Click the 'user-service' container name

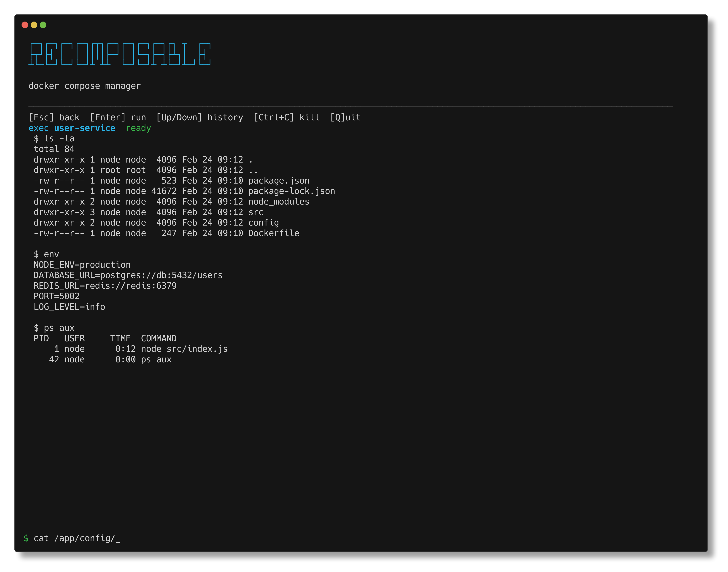[x=85, y=128]
